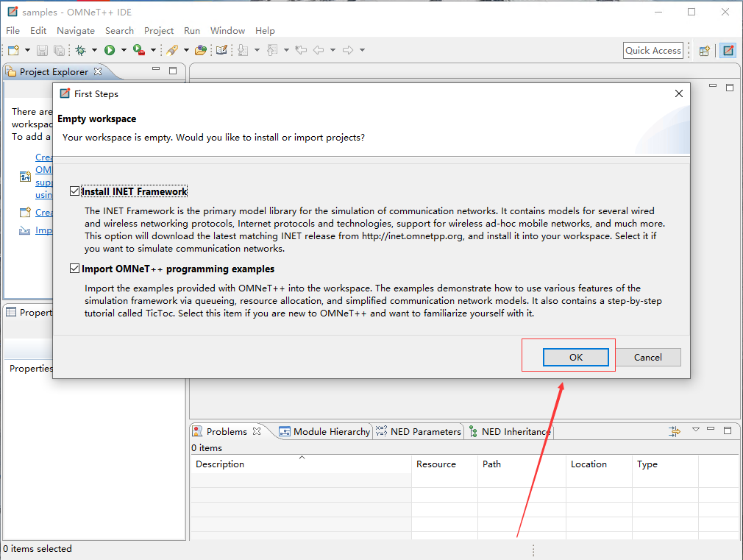Click the Last Edit Location arrow icon
743x560 pixels.
(301, 50)
